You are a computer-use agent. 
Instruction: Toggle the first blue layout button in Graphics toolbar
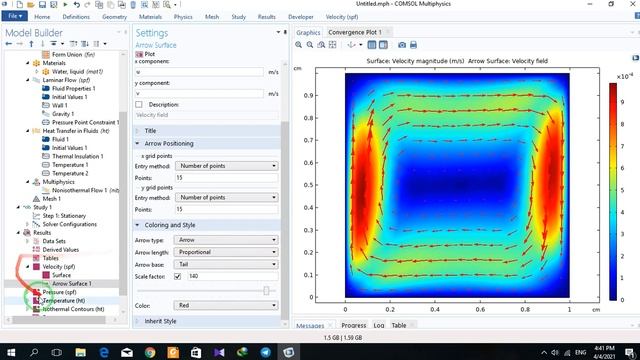[372, 45]
